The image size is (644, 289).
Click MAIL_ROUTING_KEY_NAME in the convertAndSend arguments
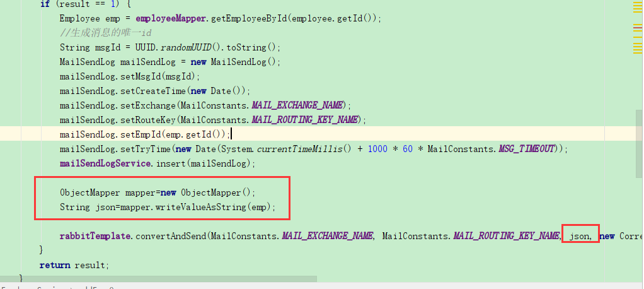point(507,236)
